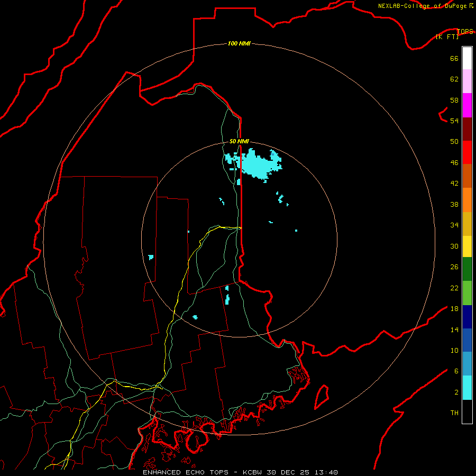Click the 50 NMI range ring label
Image resolution: width=476 pixels, height=476 pixels.
239,141
